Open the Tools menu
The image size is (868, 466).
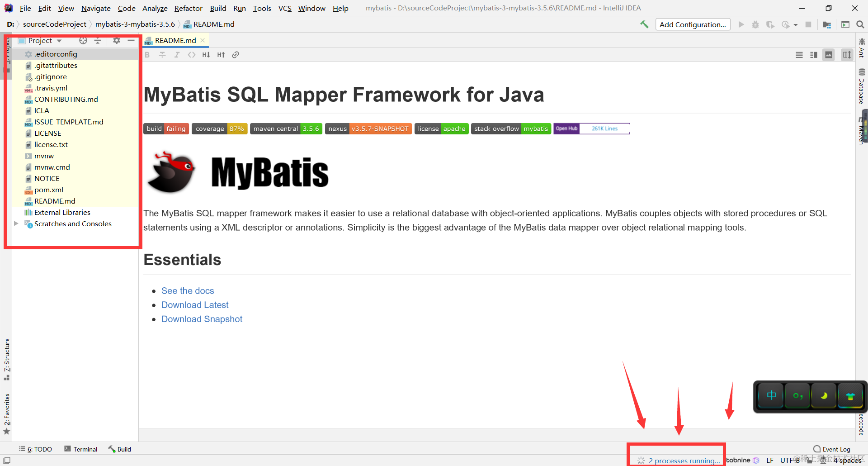click(262, 8)
